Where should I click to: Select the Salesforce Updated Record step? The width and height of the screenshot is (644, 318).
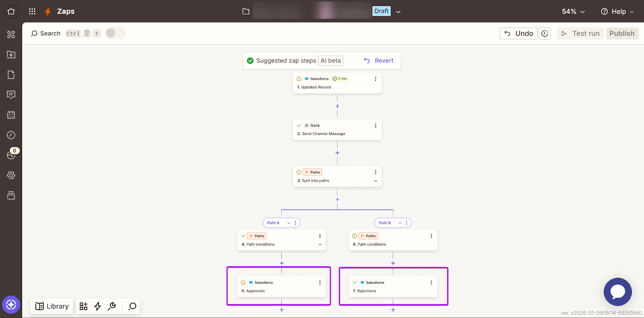point(337,83)
